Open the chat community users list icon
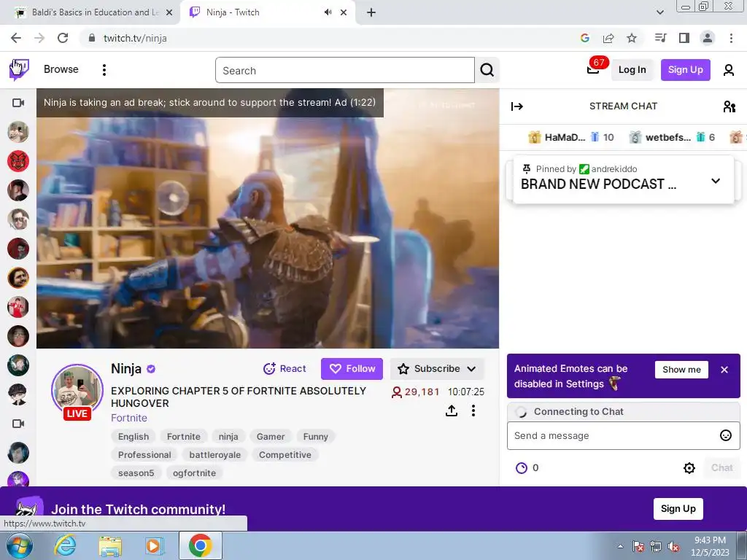 pyautogui.click(x=729, y=106)
